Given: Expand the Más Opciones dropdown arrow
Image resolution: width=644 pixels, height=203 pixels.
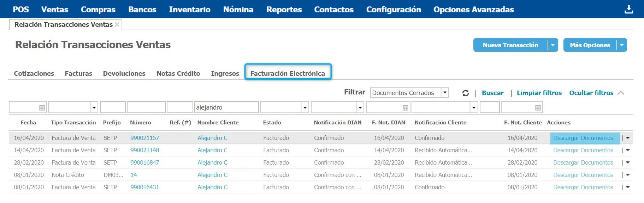Looking at the screenshot, I should click(621, 45).
